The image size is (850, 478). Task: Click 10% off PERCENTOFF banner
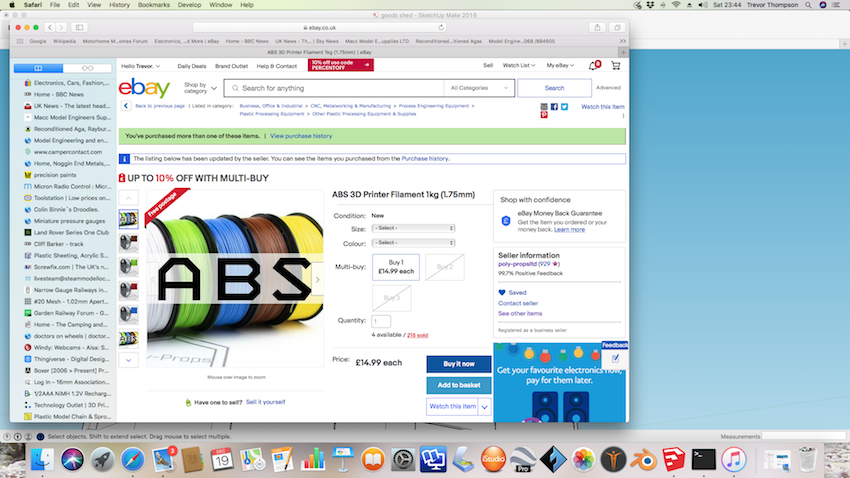coord(340,65)
